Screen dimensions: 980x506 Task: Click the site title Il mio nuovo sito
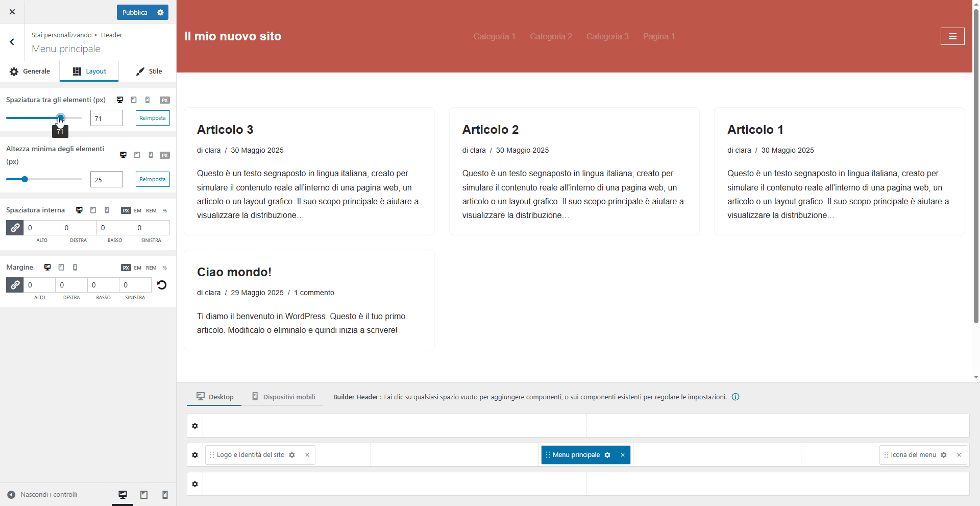pyautogui.click(x=233, y=36)
